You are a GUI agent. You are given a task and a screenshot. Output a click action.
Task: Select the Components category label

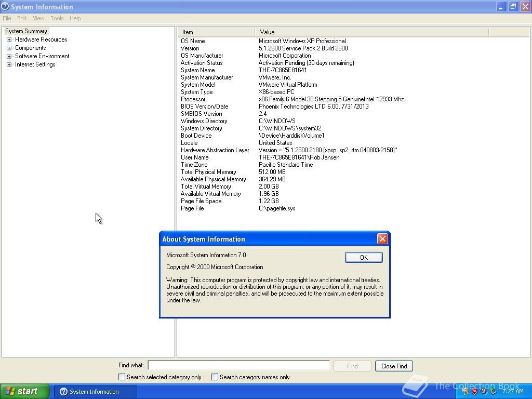point(31,48)
